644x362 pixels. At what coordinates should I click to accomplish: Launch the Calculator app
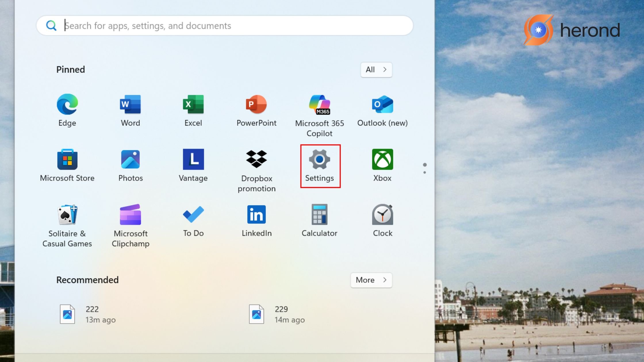pos(319,214)
